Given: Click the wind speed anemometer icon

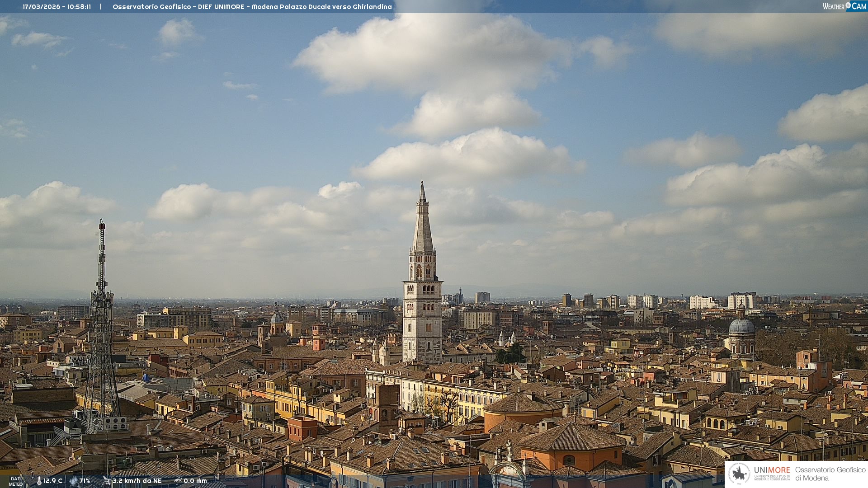Looking at the screenshot, I should coord(107,481).
